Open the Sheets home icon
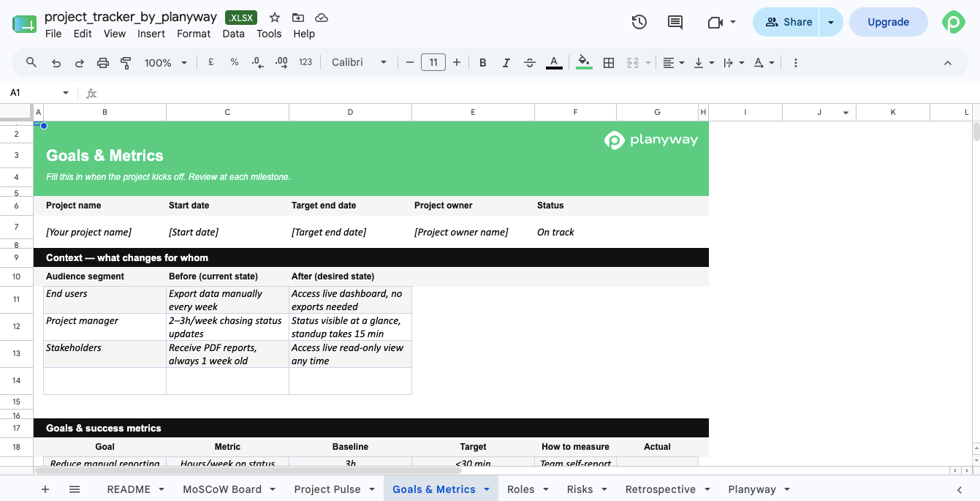980x501 pixels. (x=24, y=23)
